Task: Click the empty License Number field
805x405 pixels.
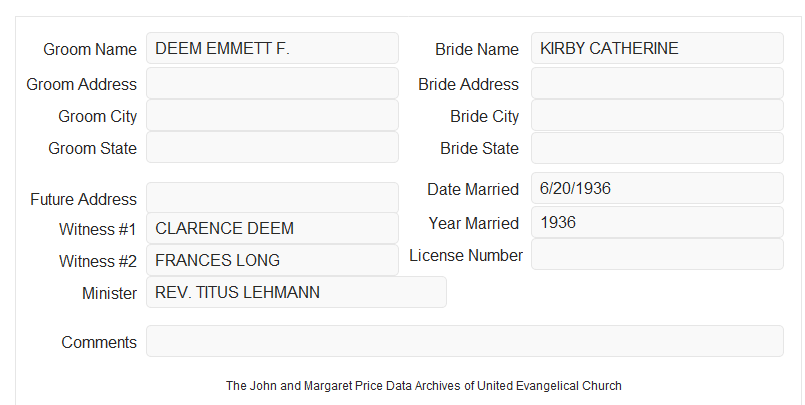Action: tap(657, 254)
